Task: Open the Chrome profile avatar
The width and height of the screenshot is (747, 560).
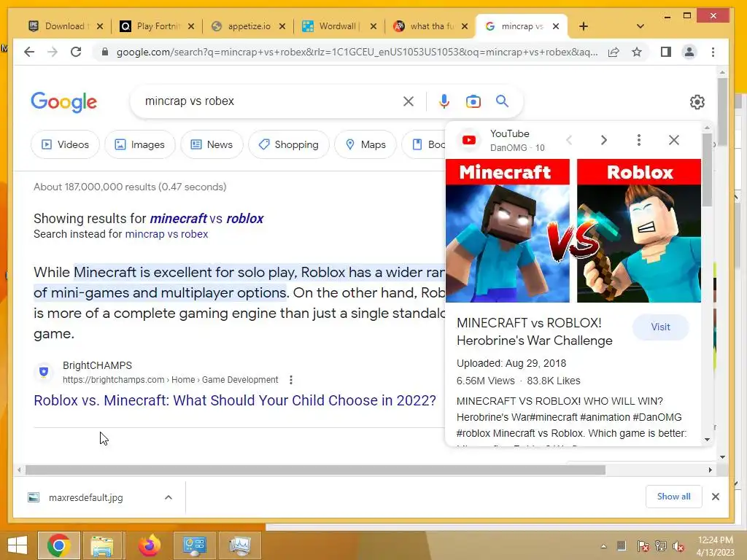Action: (689, 52)
